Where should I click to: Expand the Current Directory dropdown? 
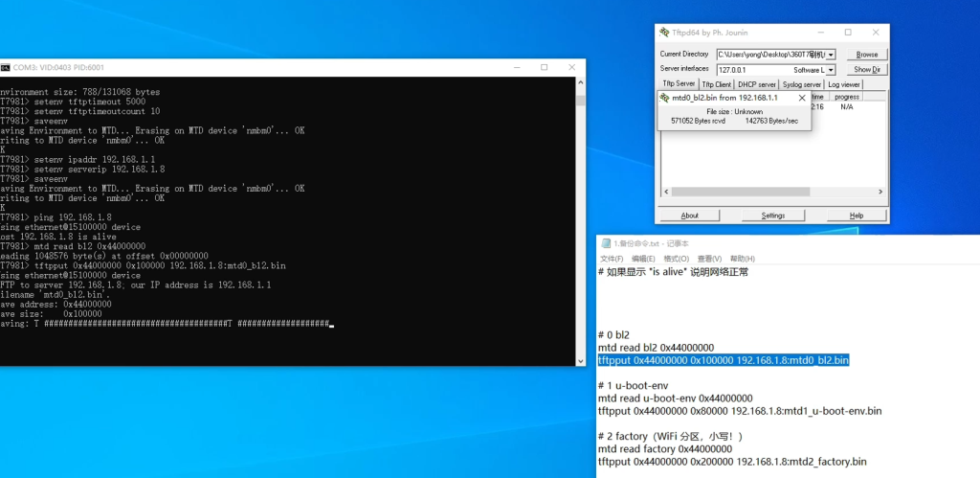tap(830, 55)
